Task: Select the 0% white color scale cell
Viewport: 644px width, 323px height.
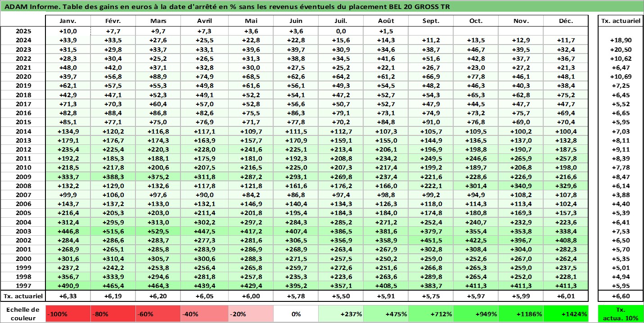Action: pos(295,314)
